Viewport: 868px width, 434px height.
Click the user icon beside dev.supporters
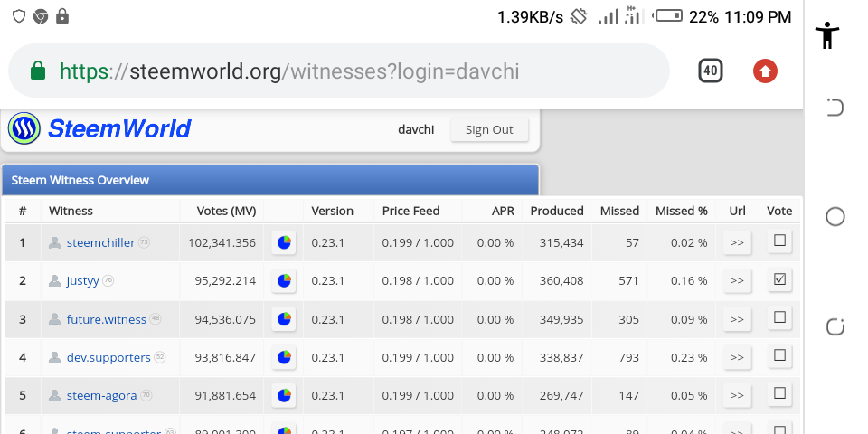coord(55,357)
